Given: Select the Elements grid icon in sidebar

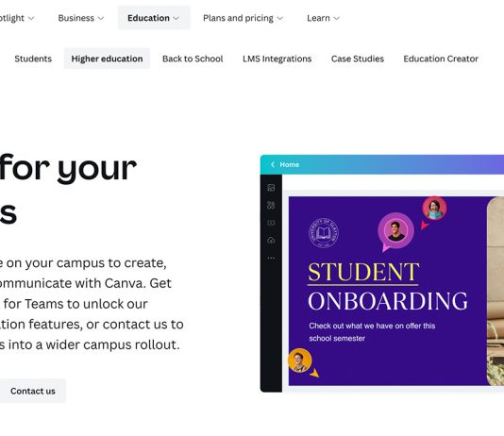Looking at the screenshot, I should (x=271, y=205).
